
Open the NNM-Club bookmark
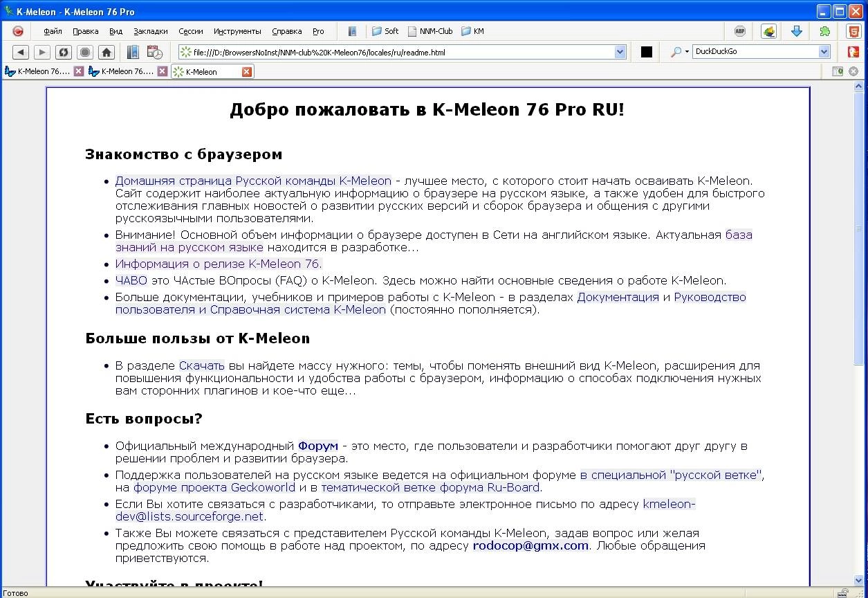click(x=430, y=31)
